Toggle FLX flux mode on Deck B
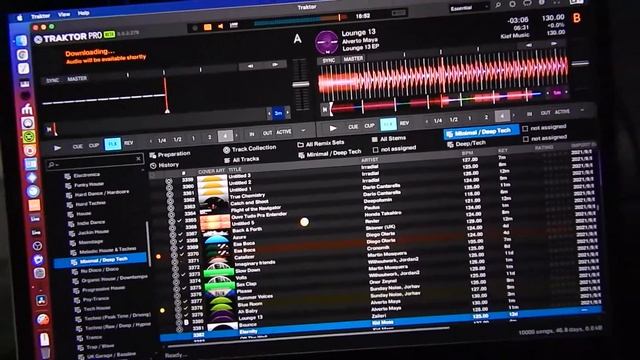 click(x=388, y=124)
